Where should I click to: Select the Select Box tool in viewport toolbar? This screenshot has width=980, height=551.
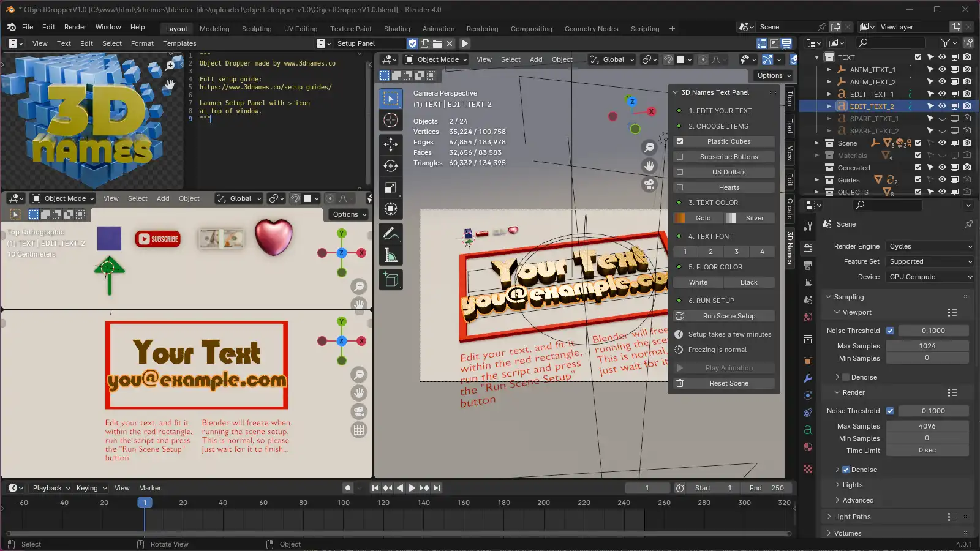[x=391, y=99]
